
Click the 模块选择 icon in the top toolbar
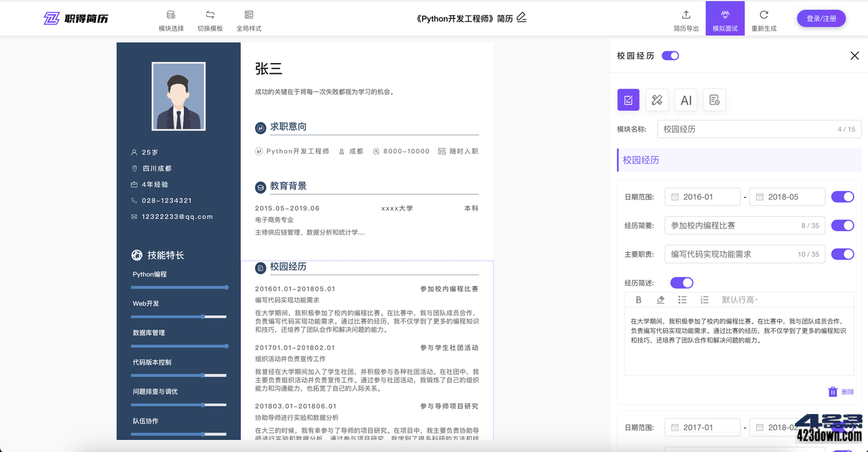(170, 18)
